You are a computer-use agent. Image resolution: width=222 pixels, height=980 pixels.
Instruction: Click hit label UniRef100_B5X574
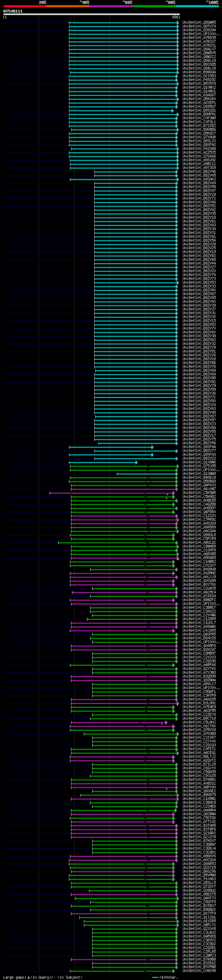click(199, 84)
